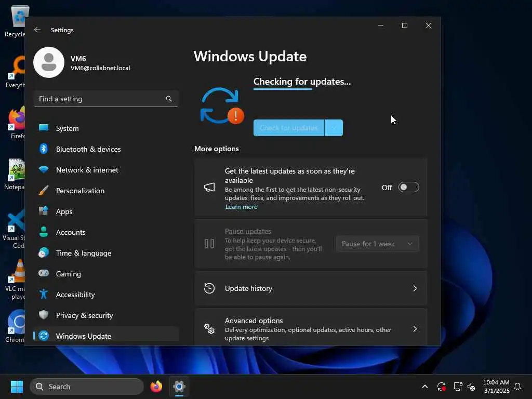Click the Time & language clock icon
The width and height of the screenshot is (532, 399).
pos(44,253)
